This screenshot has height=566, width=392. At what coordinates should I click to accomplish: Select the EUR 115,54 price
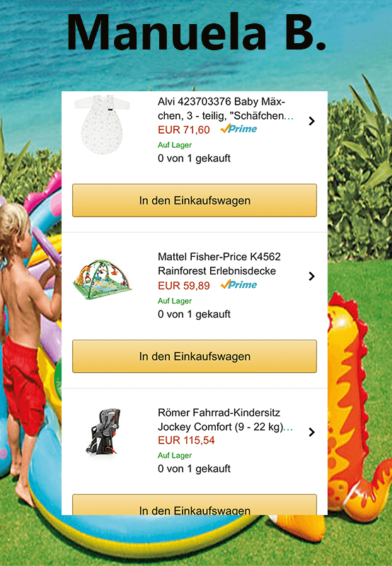[186, 440]
